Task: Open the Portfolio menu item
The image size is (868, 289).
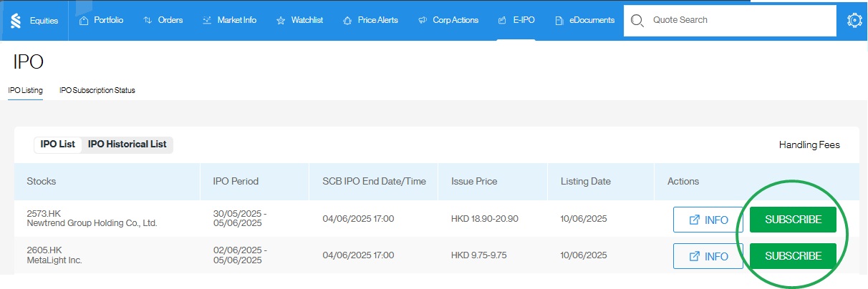Action: coord(101,20)
